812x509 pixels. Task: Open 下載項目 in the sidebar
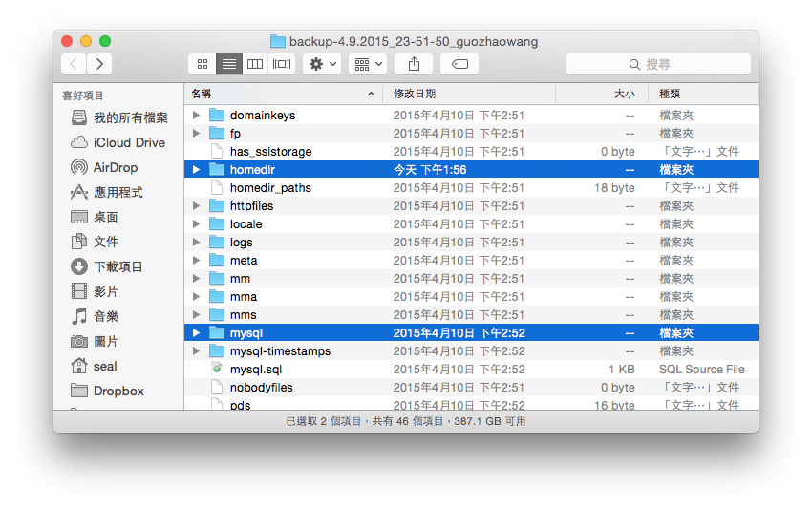coord(107,266)
